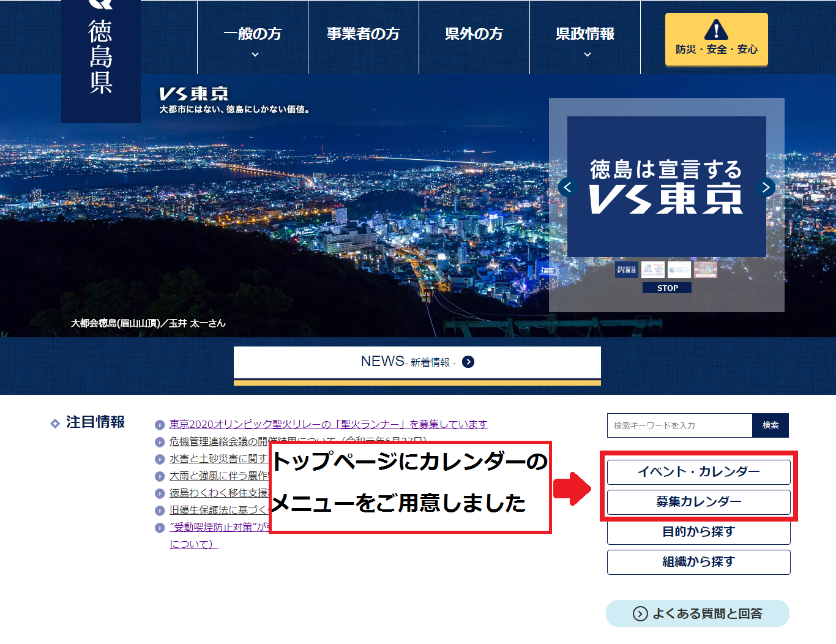Open the 事業者の方 navigation item

click(x=364, y=38)
